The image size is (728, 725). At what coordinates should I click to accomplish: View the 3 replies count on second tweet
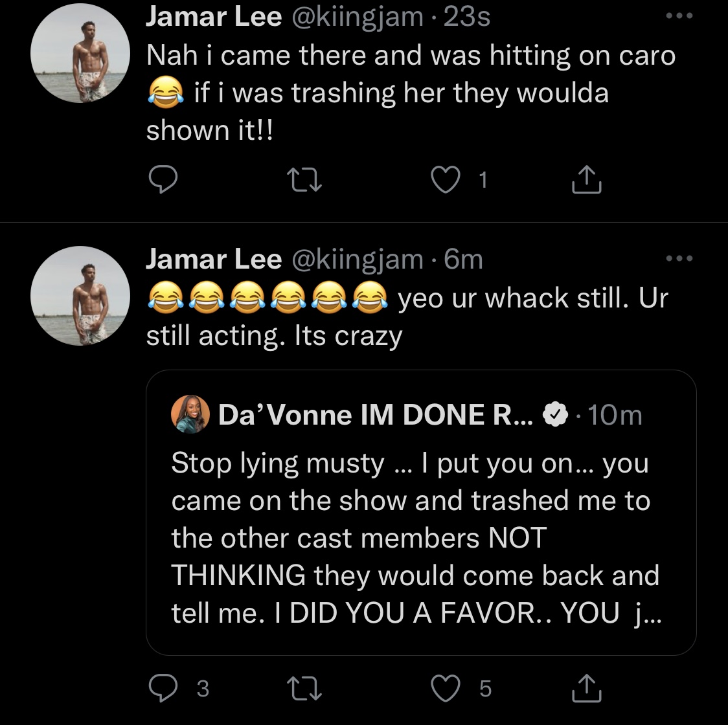tap(203, 688)
